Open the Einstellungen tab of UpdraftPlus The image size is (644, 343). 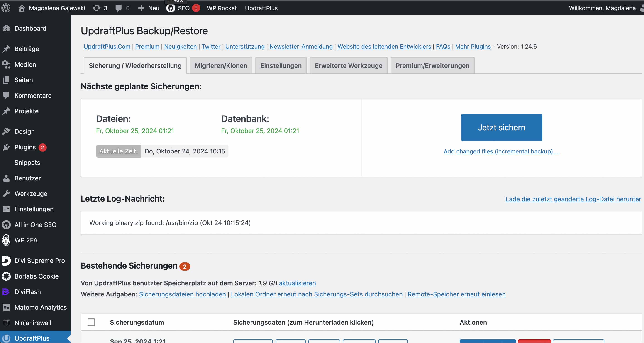pyautogui.click(x=281, y=66)
